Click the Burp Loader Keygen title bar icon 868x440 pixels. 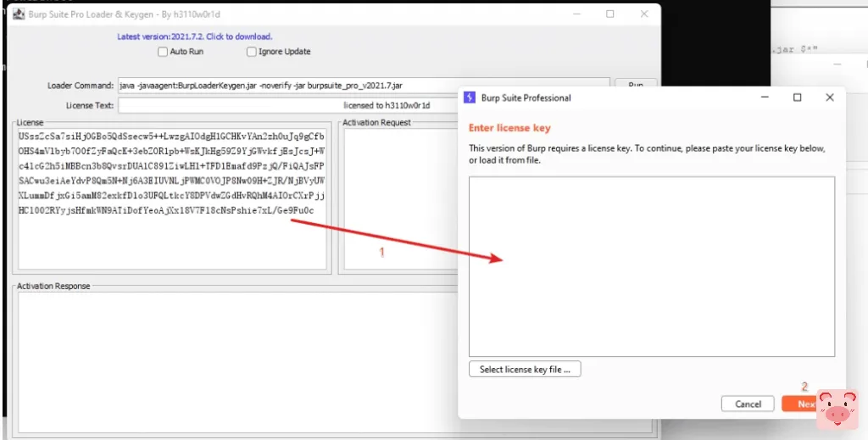tap(19, 14)
